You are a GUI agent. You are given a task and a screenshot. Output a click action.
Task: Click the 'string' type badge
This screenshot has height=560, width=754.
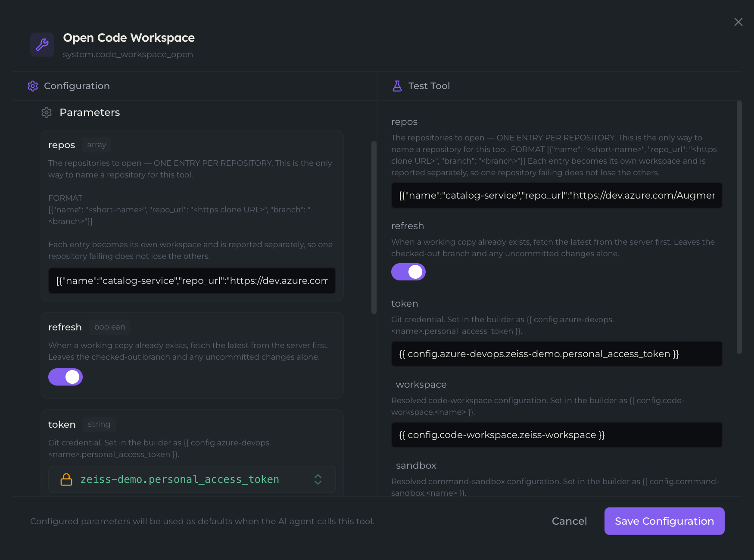click(99, 424)
